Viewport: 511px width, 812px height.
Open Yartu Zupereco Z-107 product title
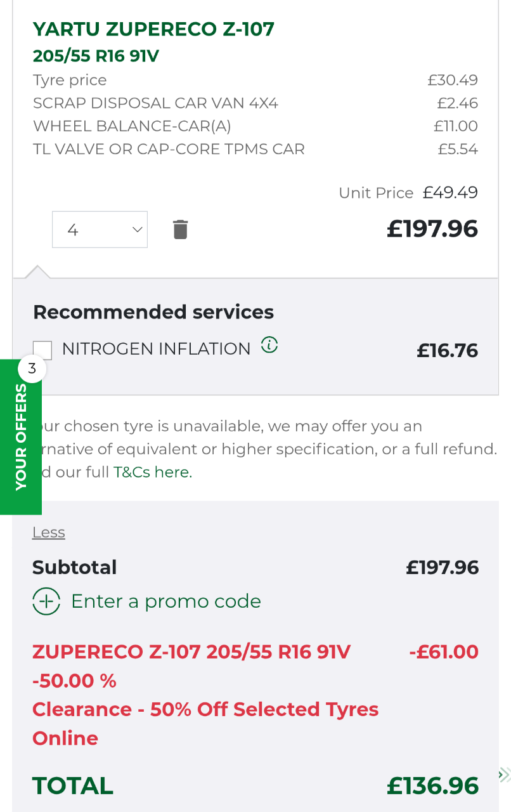153,29
